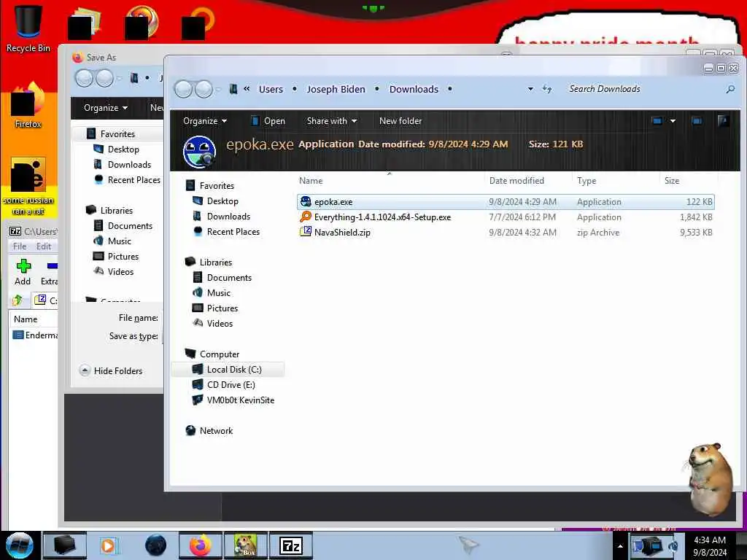The height and width of the screenshot is (560, 747).
Task: Click the Joseph Biden breadcrumb segment
Action: click(336, 89)
